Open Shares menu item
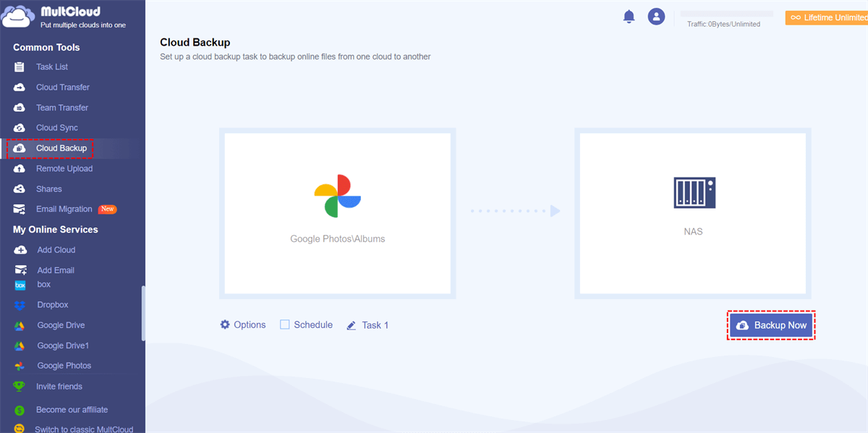 click(49, 188)
